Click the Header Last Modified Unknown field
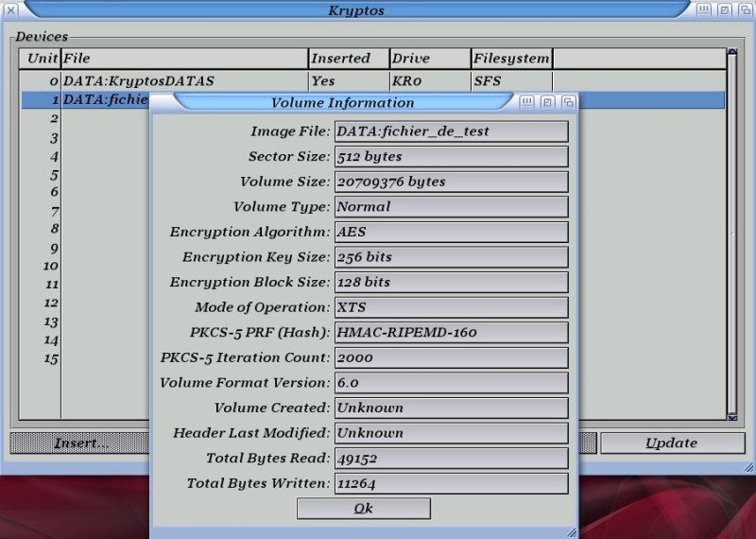This screenshot has width=756, height=539. (452, 433)
